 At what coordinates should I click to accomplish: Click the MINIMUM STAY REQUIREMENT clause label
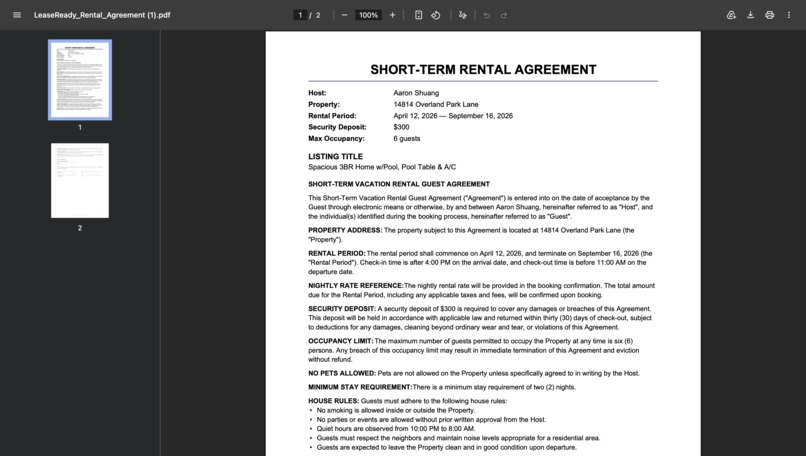click(x=360, y=387)
